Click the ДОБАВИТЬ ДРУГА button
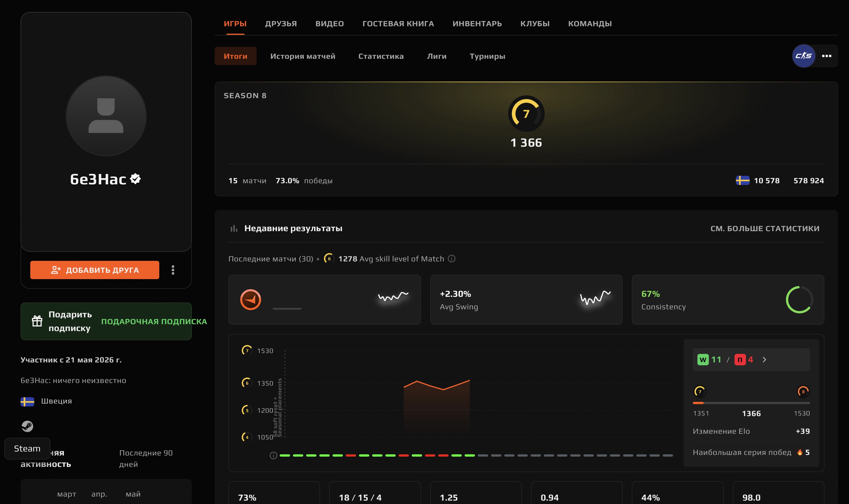This screenshot has width=849, height=504. pyautogui.click(x=94, y=270)
